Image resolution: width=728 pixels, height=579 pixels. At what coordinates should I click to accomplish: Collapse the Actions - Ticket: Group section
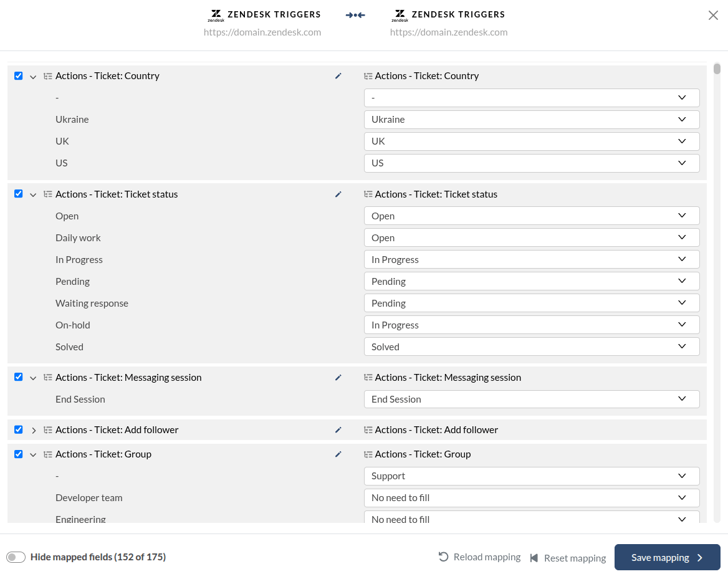click(x=33, y=454)
